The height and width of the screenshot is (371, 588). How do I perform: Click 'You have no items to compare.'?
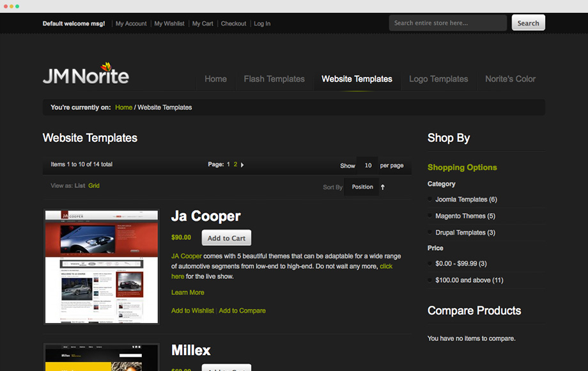point(472,338)
